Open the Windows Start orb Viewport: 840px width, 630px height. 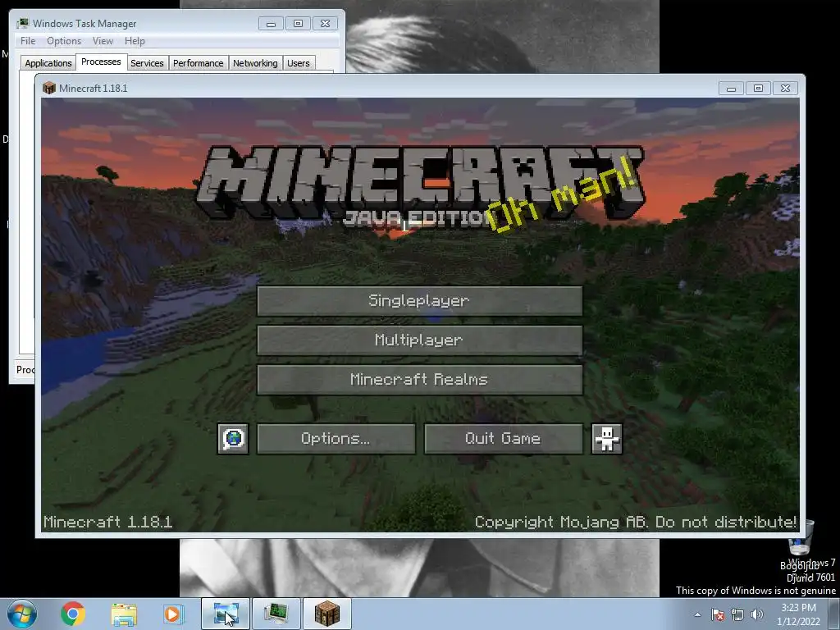[x=22, y=614]
